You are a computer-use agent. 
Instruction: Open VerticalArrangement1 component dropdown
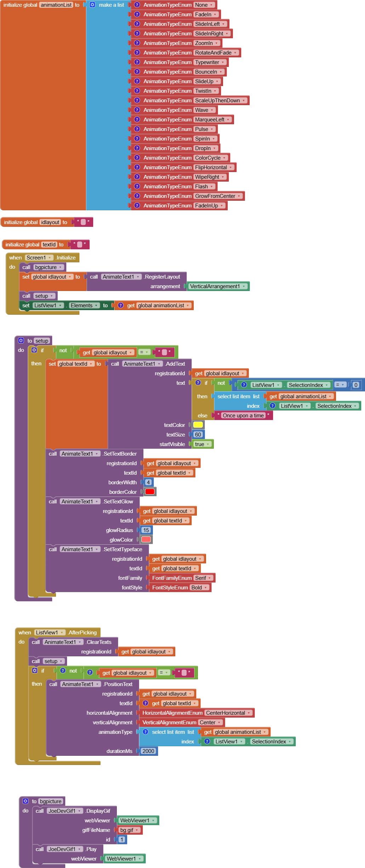[x=217, y=286]
